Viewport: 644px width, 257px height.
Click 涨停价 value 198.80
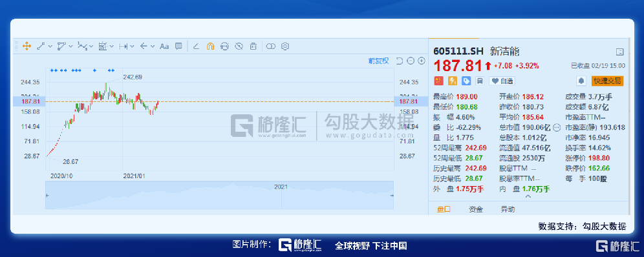tap(599, 158)
